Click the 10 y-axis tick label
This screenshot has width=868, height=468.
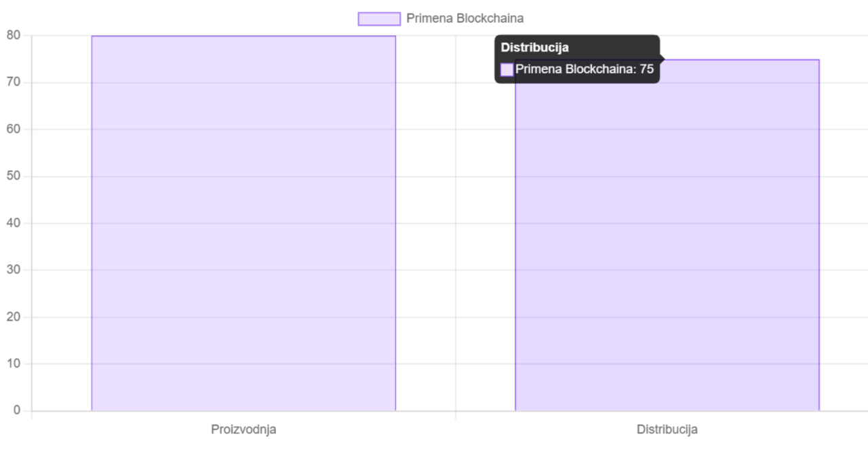click(x=14, y=364)
